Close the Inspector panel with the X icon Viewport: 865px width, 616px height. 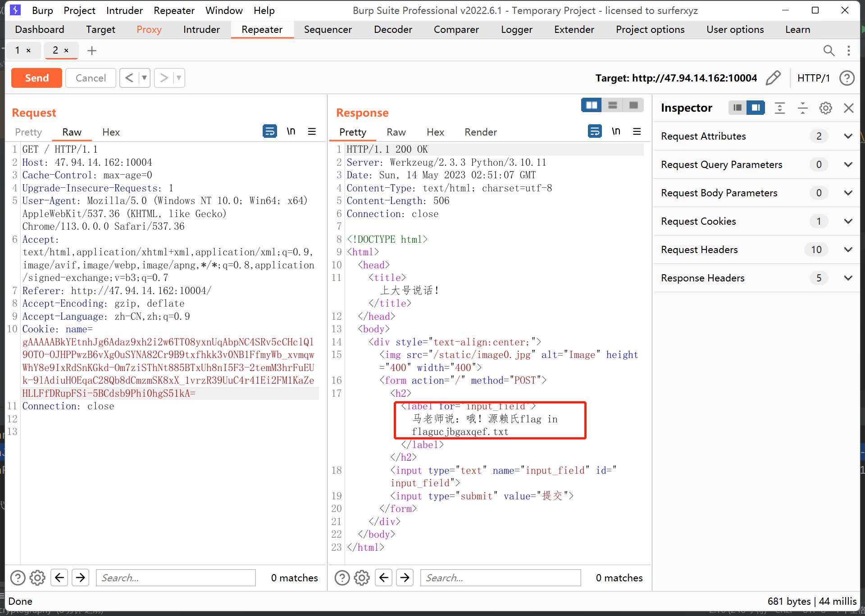pyautogui.click(x=849, y=108)
